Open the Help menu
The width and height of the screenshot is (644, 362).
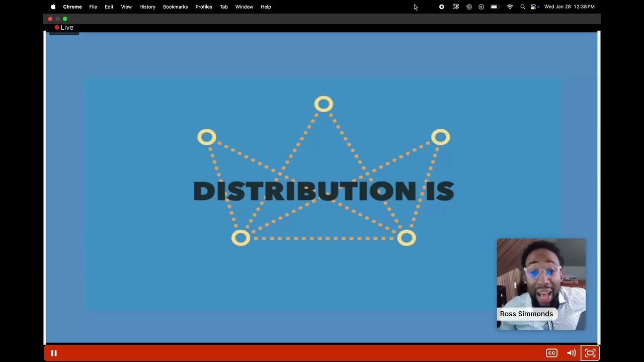pos(266,7)
